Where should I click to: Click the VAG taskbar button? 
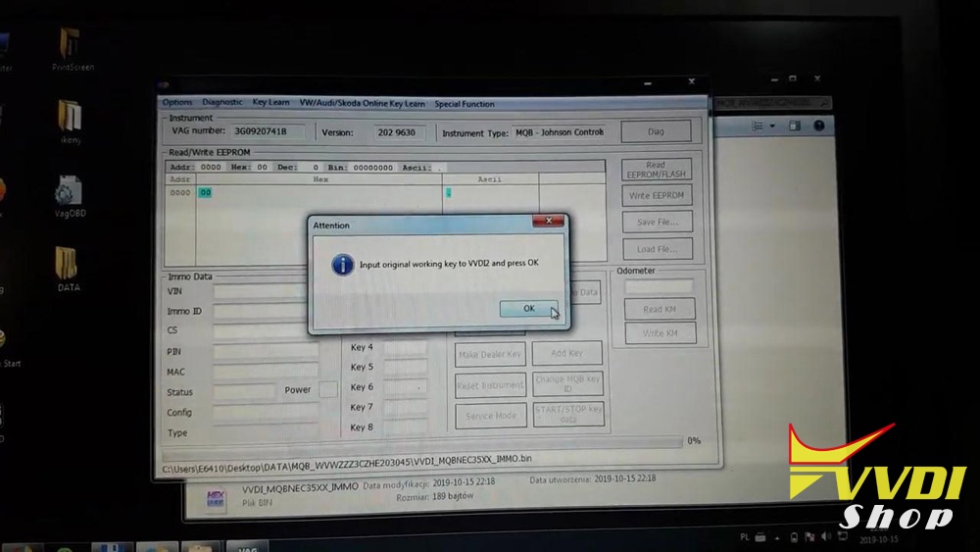pos(248,547)
